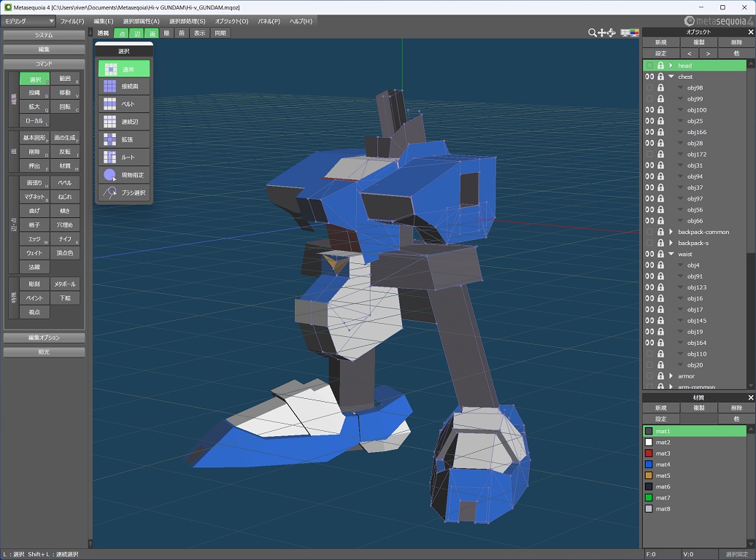Open the viewport layout split icon

625,33
